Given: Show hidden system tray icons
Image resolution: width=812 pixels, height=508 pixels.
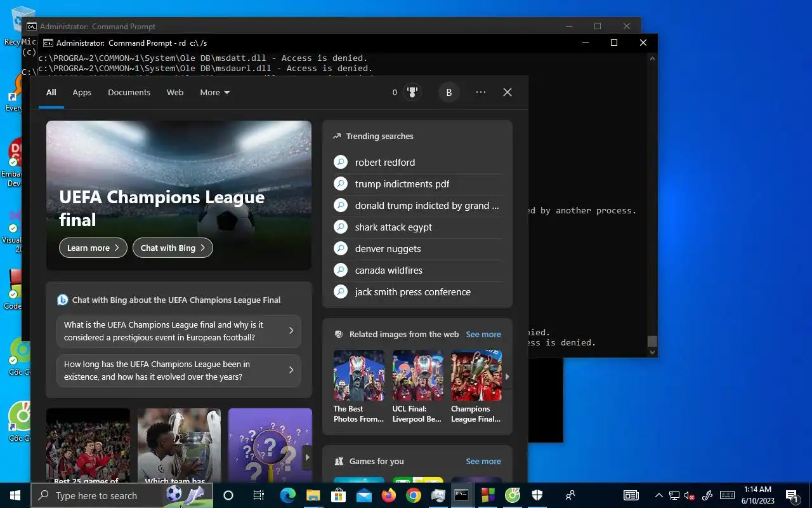Looking at the screenshot, I should (658, 495).
